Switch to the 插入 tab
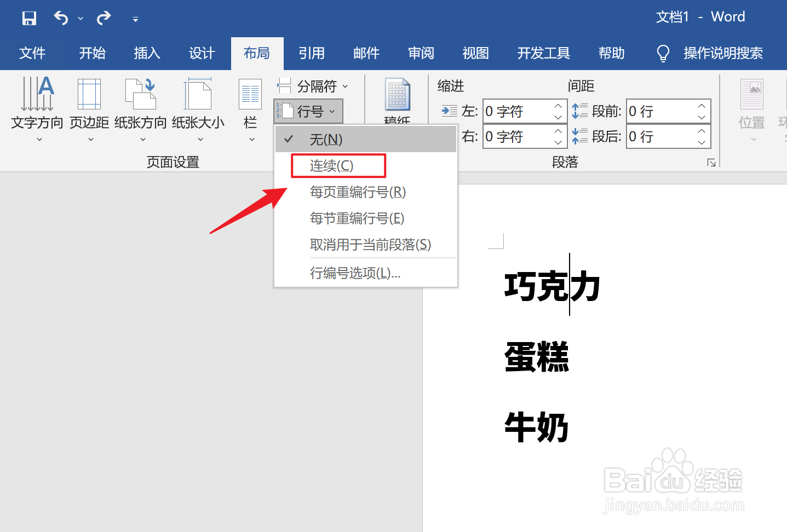The image size is (787, 532). [147, 53]
